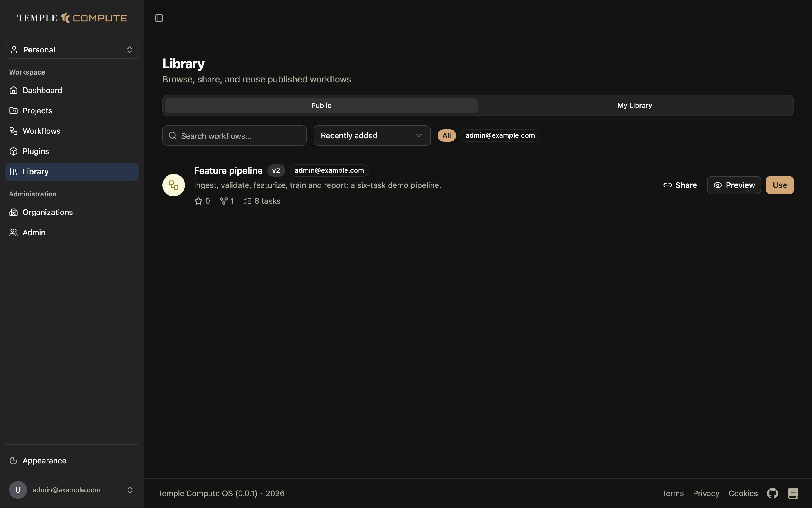Image resolution: width=812 pixels, height=508 pixels.
Task: Click the Appearance moon icon
Action: 14,461
